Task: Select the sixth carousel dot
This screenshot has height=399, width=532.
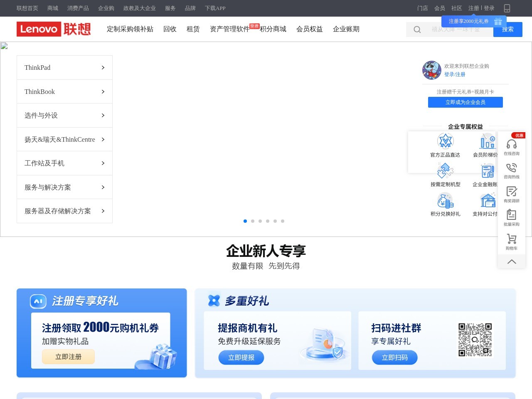Action: [283, 221]
